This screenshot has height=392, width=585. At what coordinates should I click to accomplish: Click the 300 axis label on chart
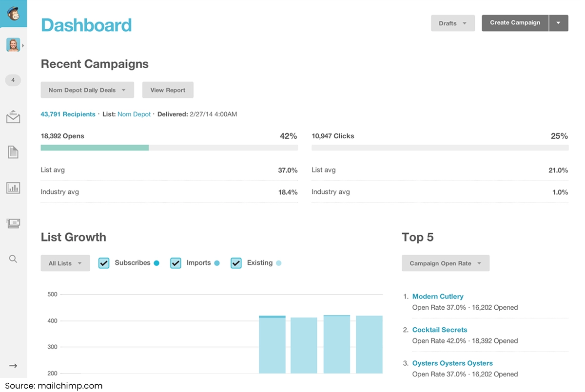52,347
